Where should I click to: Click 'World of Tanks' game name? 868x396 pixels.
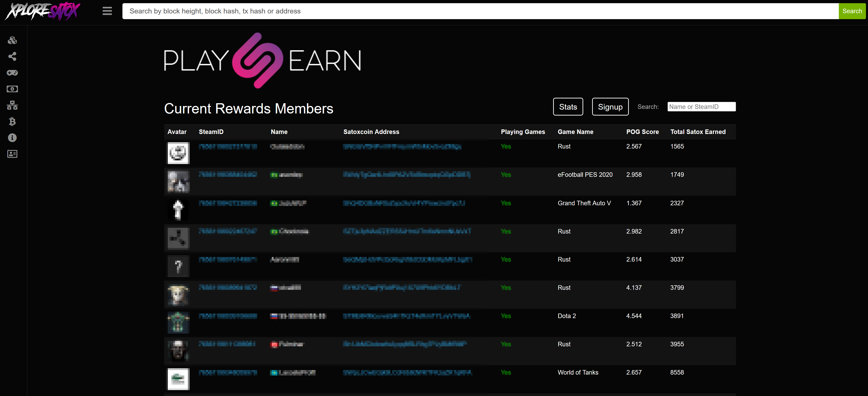tap(578, 373)
